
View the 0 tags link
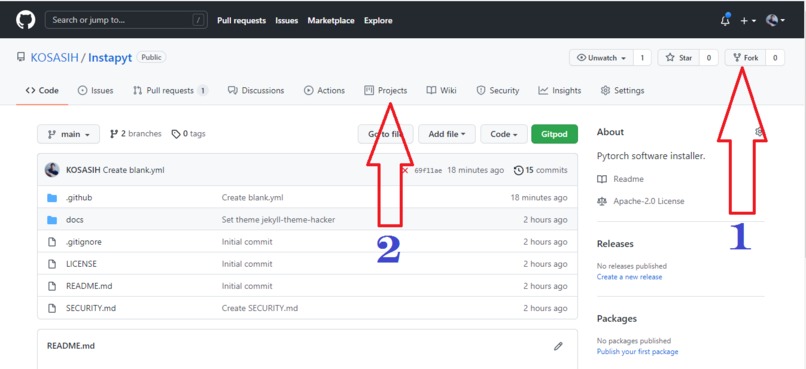pyautogui.click(x=188, y=134)
